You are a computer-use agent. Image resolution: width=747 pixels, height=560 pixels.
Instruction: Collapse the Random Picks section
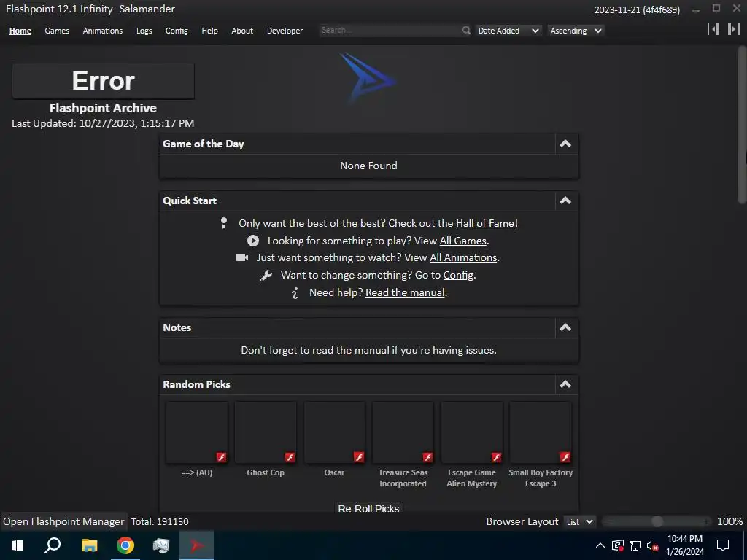565,384
